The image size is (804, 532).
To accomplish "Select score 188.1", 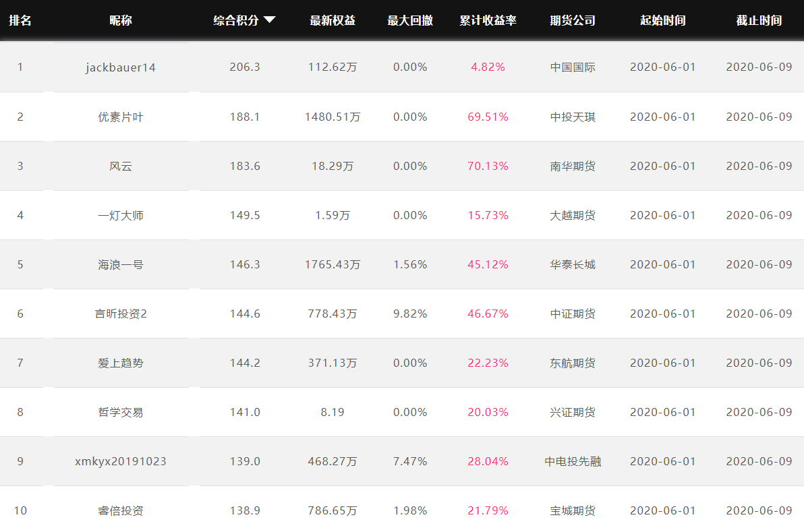I will tap(245, 117).
